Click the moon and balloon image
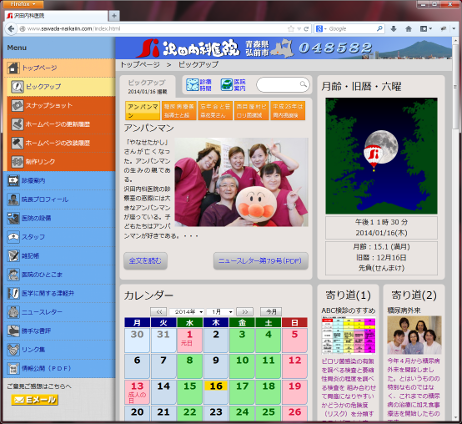Viewport: 462px width, 424px height. pyautogui.click(x=381, y=156)
